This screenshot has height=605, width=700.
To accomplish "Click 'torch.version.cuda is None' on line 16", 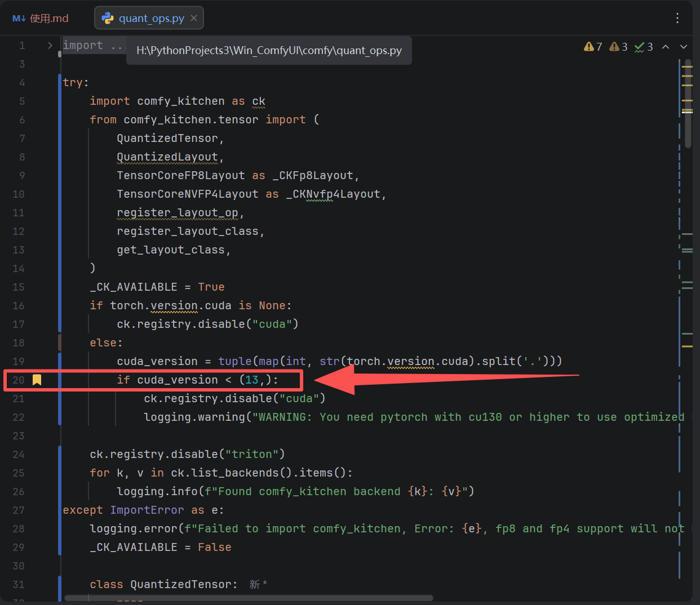I will point(198,305).
